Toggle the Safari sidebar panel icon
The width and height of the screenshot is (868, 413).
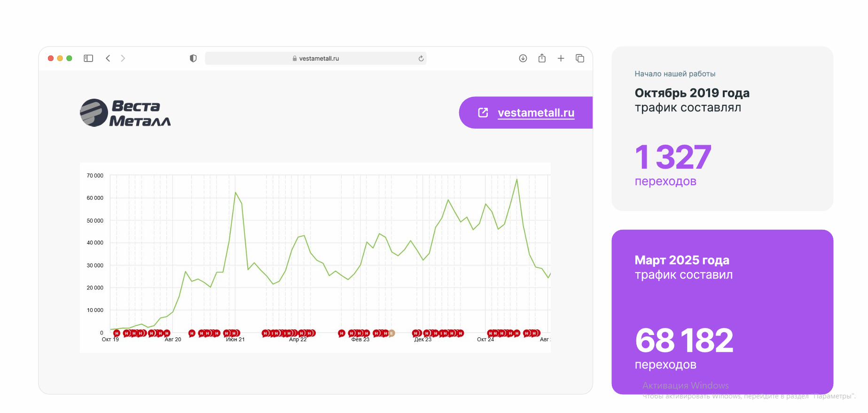88,58
